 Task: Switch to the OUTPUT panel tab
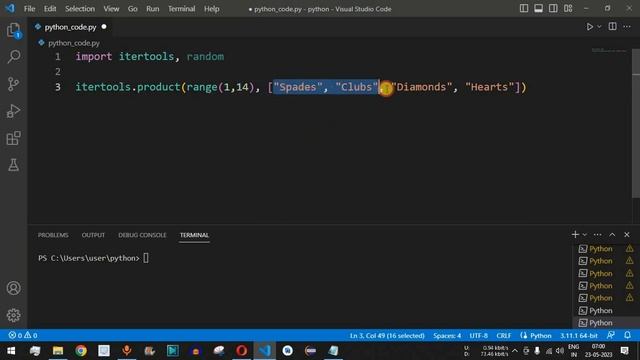[93, 235]
